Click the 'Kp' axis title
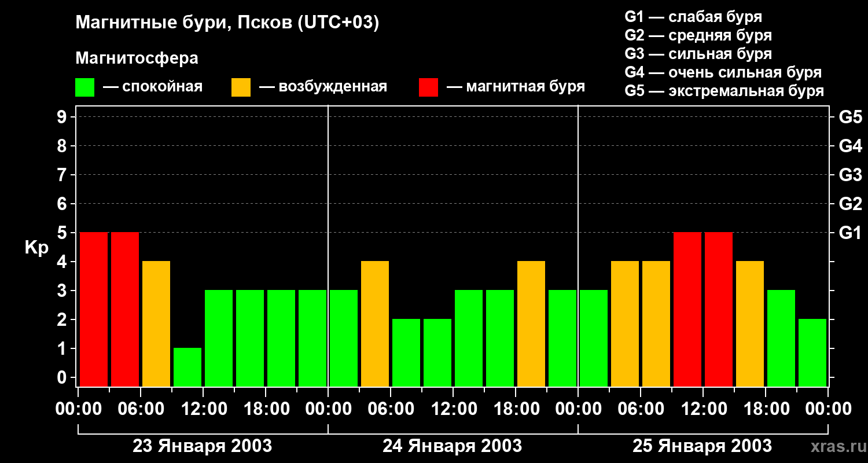Screen dimensions: 868x463 (36, 247)
